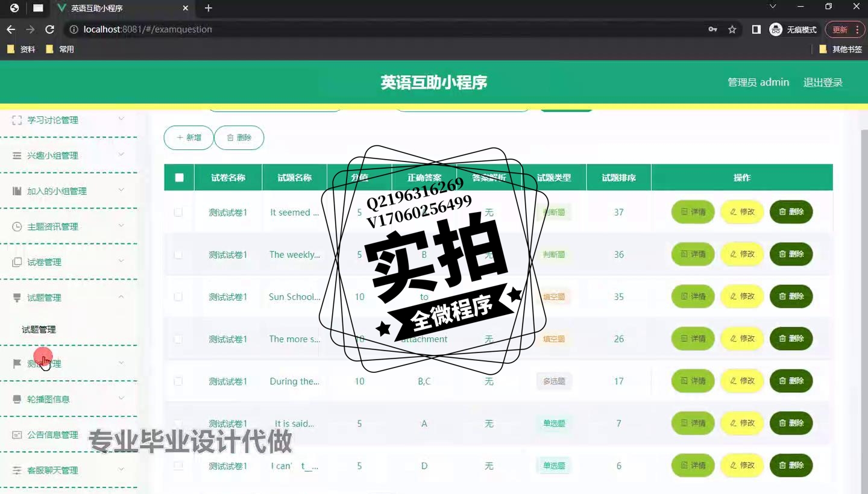The width and height of the screenshot is (868, 494).
Task: Open the tab search dropdown arrow
Action: pyautogui.click(x=773, y=7)
